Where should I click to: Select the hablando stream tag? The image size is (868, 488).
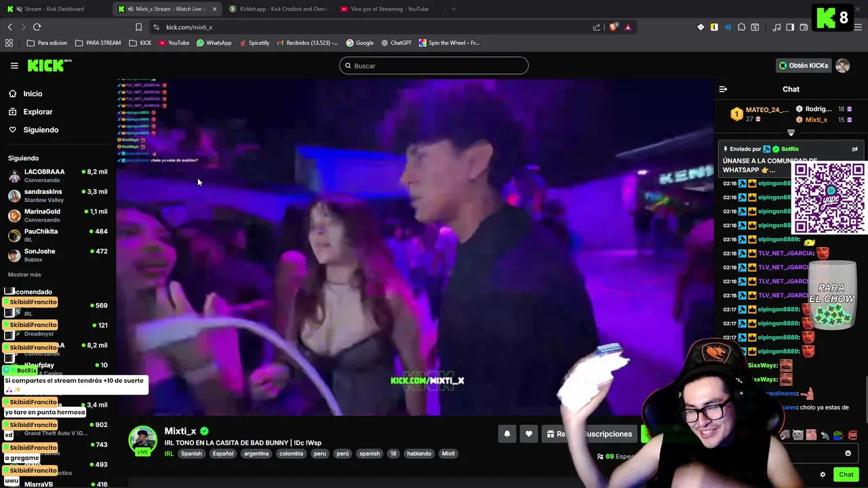(419, 453)
